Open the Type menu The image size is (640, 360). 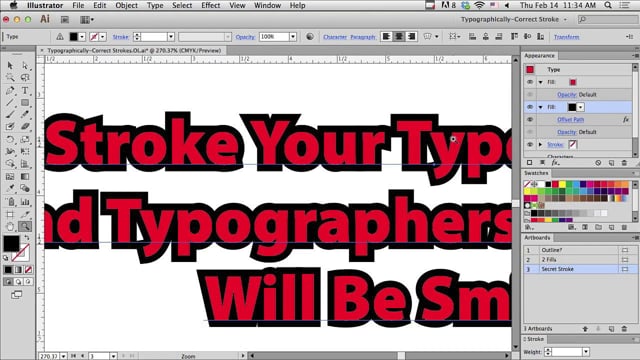coord(155,5)
